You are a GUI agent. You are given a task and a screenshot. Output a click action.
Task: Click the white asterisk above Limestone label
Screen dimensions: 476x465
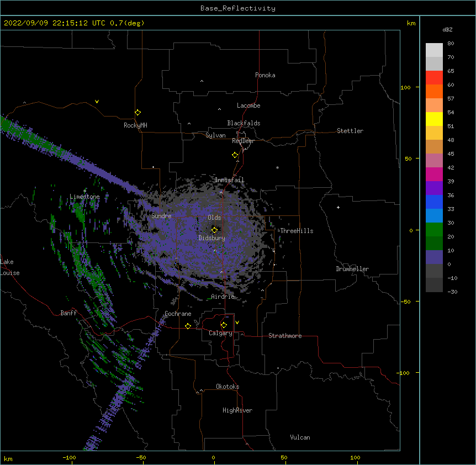[x=84, y=191]
